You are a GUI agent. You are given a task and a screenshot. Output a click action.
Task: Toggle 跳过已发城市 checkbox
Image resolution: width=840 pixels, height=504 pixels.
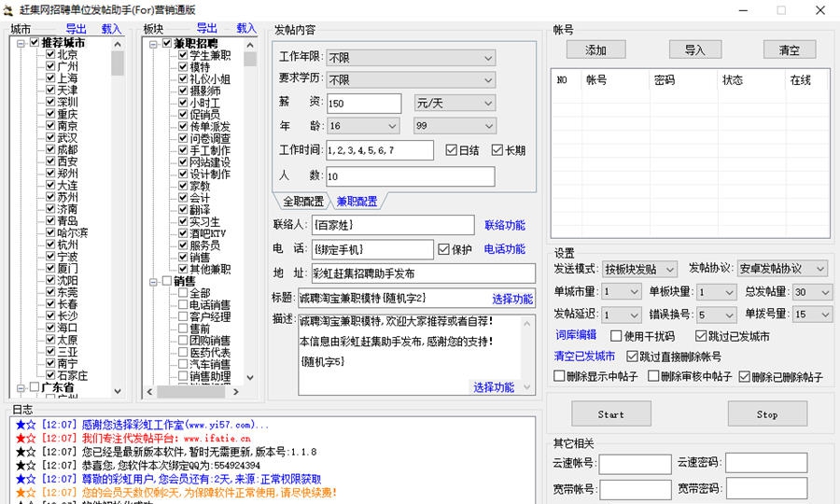click(701, 336)
